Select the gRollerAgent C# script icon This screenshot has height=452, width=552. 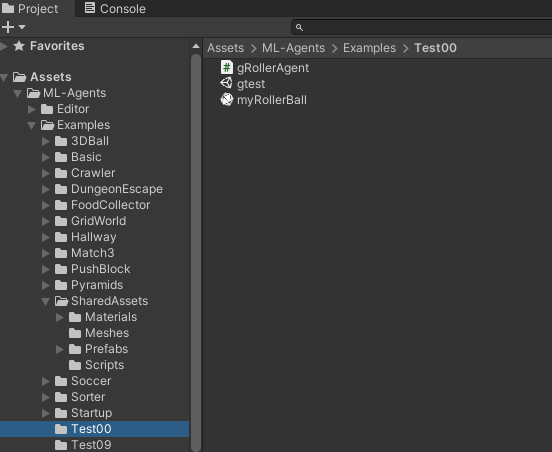point(227,67)
